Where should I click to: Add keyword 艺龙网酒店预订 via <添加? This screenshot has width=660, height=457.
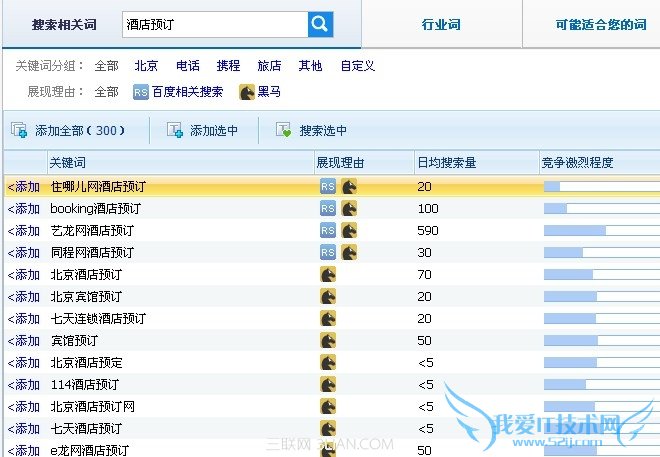(x=24, y=231)
